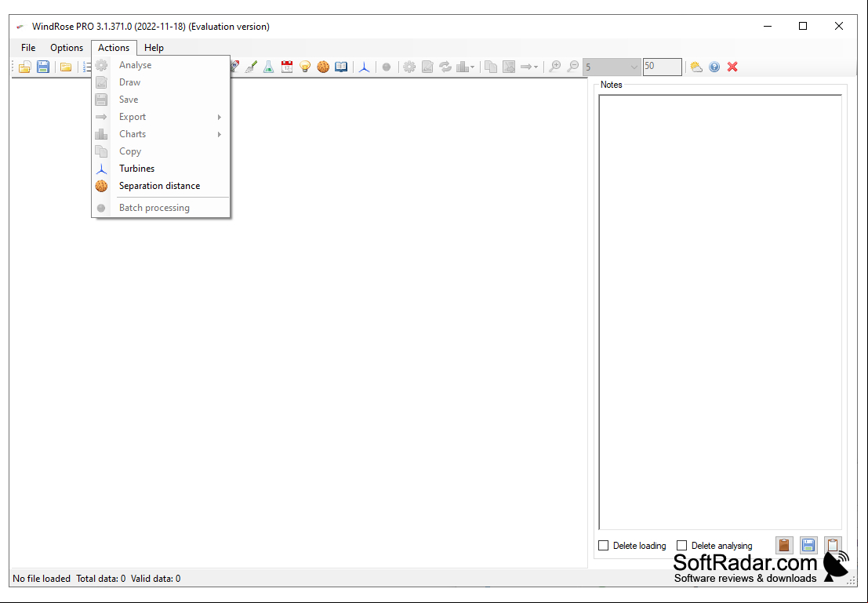Open the toolbar export arrow dropdown
The width and height of the screenshot is (868, 603).
(x=529, y=67)
